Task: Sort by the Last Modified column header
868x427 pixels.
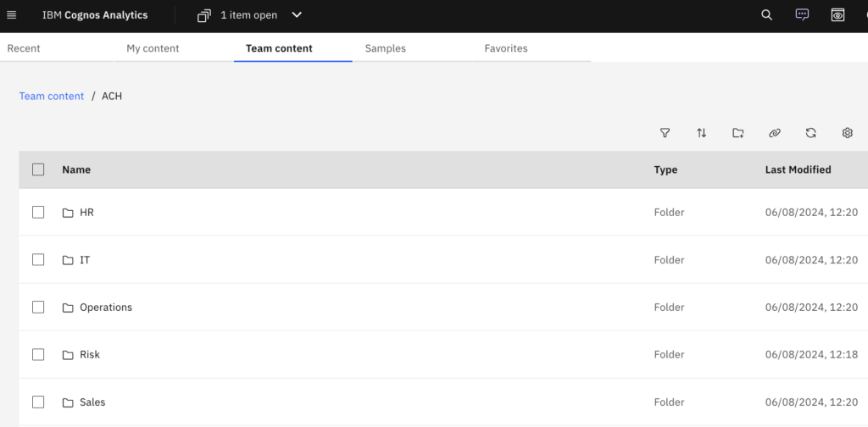Action: [x=798, y=169]
